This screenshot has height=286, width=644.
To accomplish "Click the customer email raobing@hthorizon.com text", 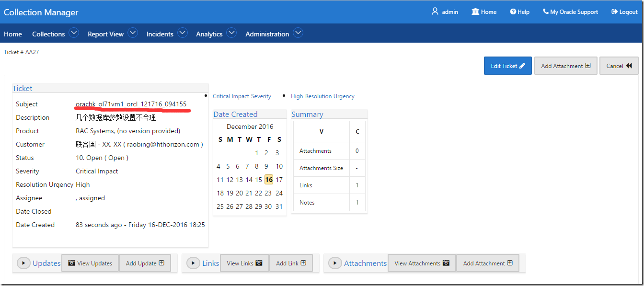I will click(x=162, y=144).
